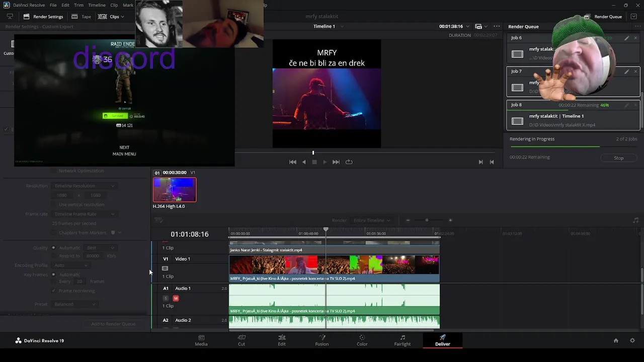Toggle audio waveform music note icon
644x362 pixels.
[635, 220]
